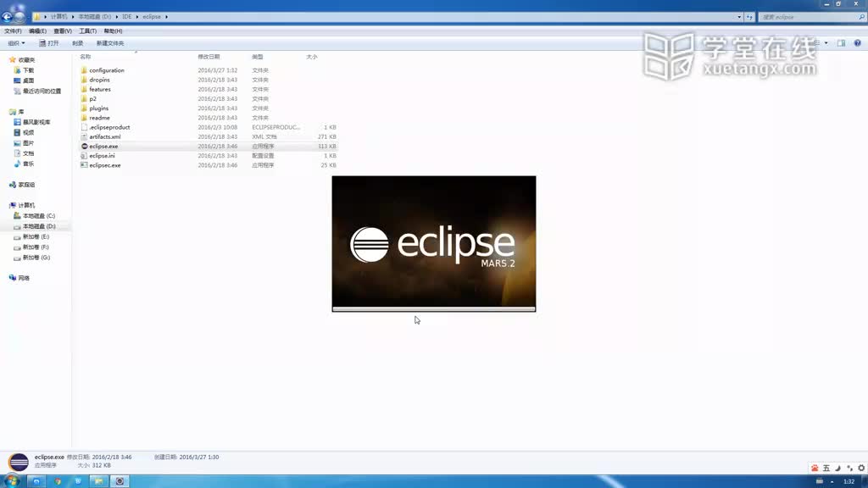Click the Eclipse Mars.2 splash screen
The height and width of the screenshot is (488, 868).
(x=434, y=244)
